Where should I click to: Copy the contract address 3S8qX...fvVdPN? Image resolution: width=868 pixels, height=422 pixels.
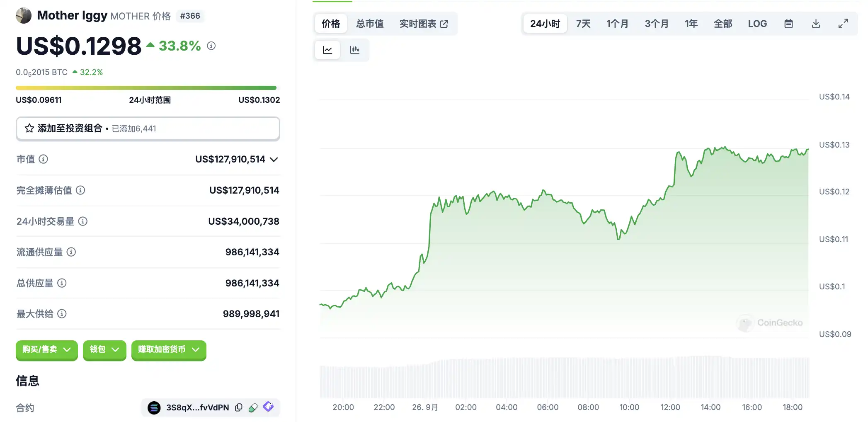tap(239, 407)
